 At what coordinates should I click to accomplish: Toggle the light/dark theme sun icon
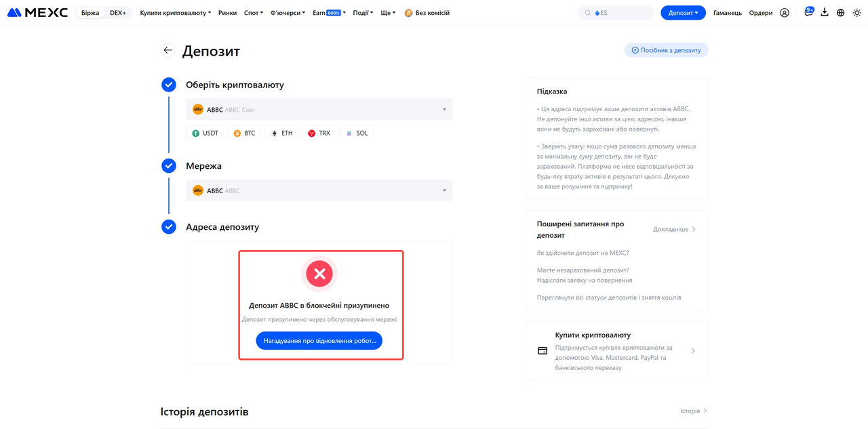click(x=857, y=13)
